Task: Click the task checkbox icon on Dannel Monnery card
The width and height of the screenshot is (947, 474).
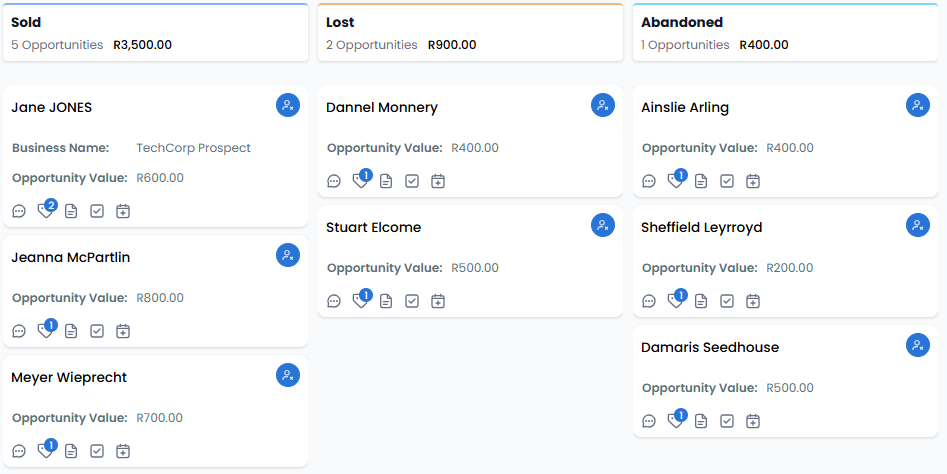Action: (x=412, y=181)
